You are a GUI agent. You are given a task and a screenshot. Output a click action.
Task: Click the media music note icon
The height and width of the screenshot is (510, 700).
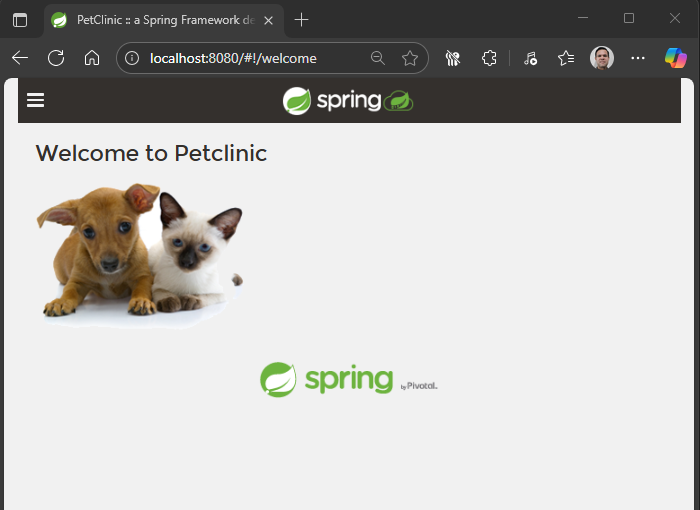(x=530, y=58)
